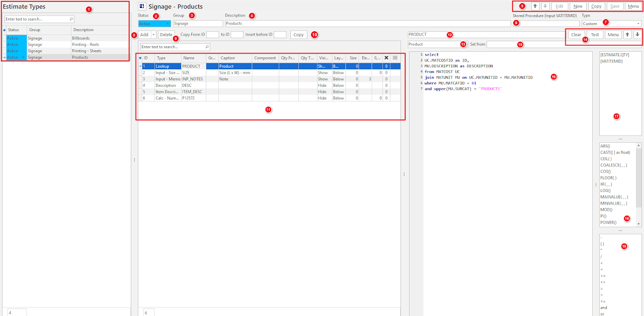Click the top toolbar Copy button
Viewport: 644px width, 316px height.
click(596, 7)
